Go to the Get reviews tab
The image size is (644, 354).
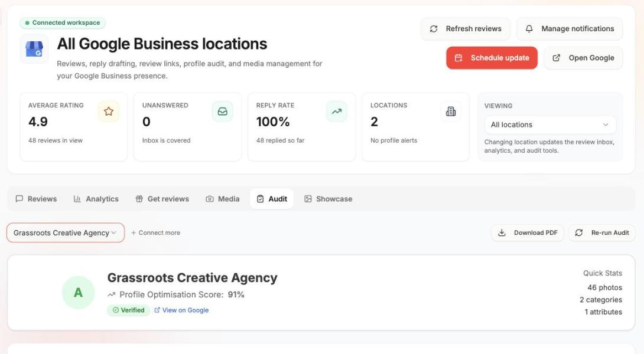[x=162, y=199]
